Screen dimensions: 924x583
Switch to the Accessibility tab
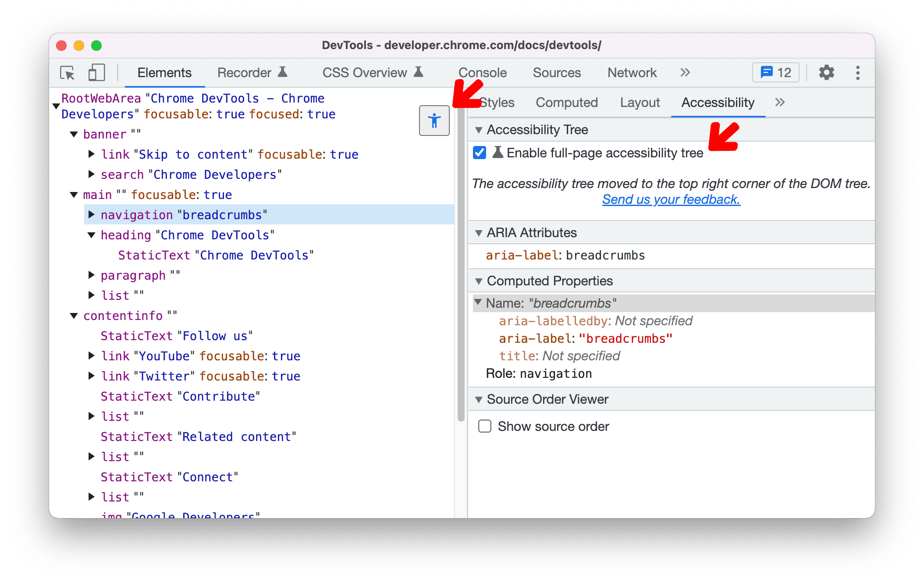[718, 103]
